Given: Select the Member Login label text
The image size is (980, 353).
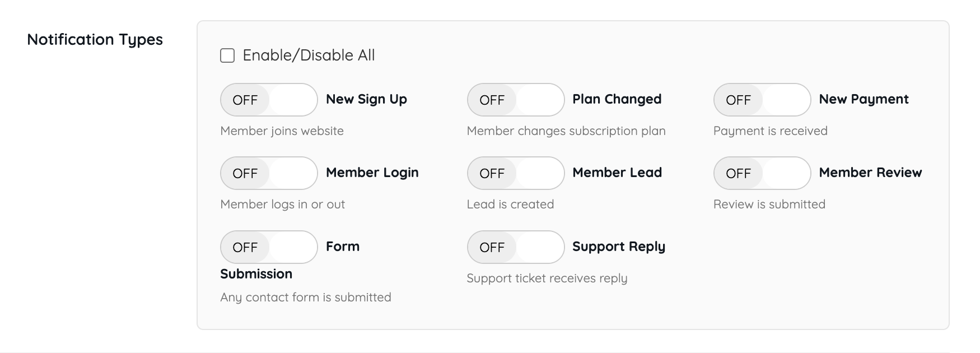Looking at the screenshot, I should tap(372, 173).
